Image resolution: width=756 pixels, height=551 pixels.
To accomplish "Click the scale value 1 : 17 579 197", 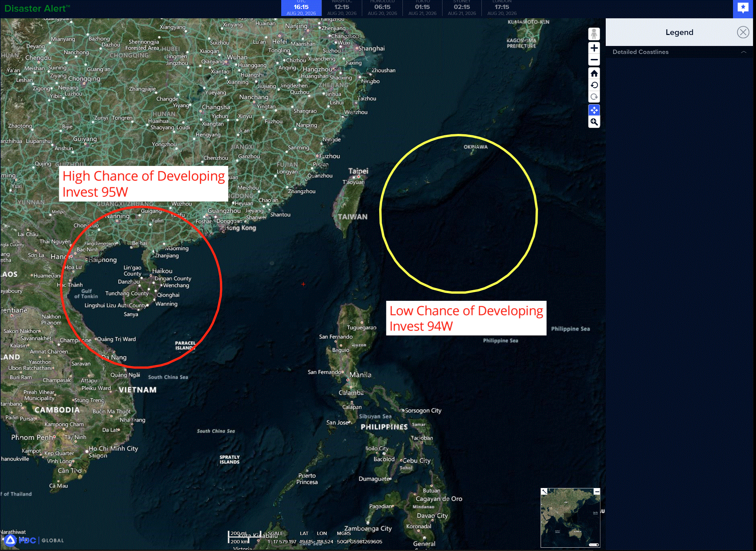I will [282, 542].
